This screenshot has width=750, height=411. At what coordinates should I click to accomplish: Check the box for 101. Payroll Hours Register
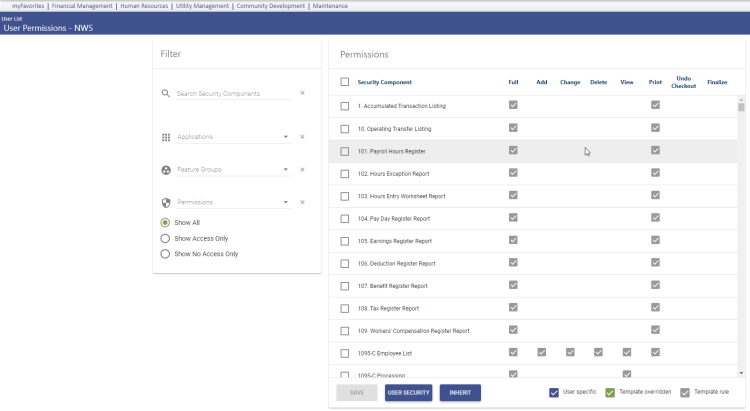coord(345,151)
